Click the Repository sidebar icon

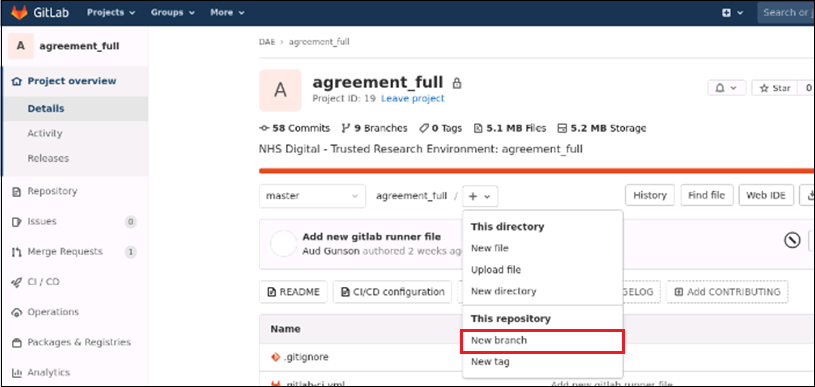pyautogui.click(x=17, y=192)
